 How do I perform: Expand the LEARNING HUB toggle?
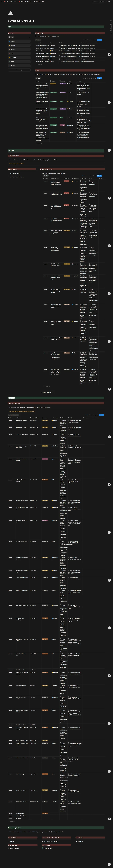click(x=9, y=848)
